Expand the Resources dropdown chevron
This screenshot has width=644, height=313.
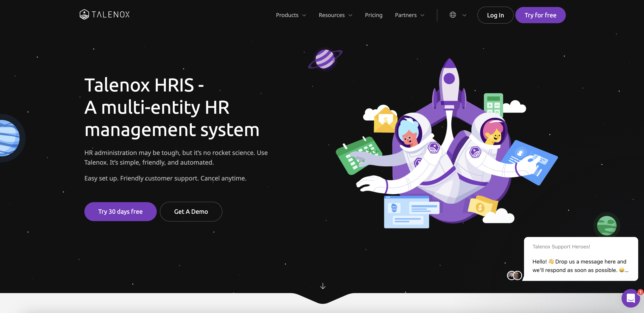(350, 15)
